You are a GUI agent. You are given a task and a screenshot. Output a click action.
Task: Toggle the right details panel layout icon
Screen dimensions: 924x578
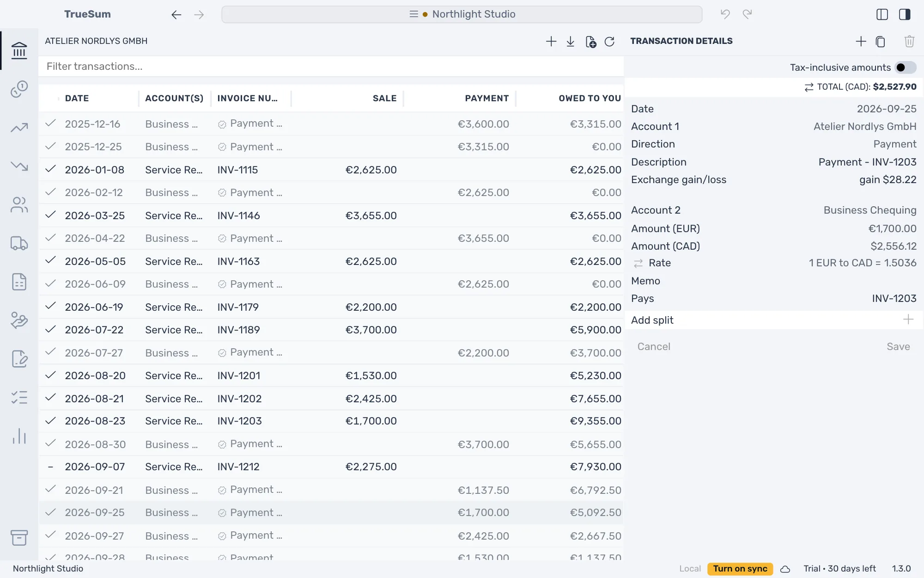coord(905,14)
